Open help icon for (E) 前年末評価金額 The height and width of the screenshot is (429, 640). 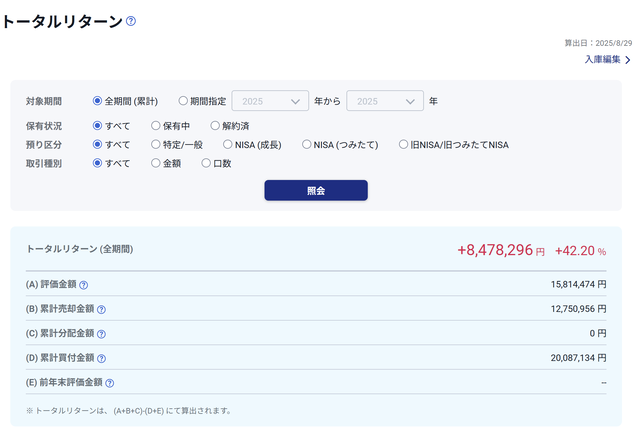(x=109, y=382)
